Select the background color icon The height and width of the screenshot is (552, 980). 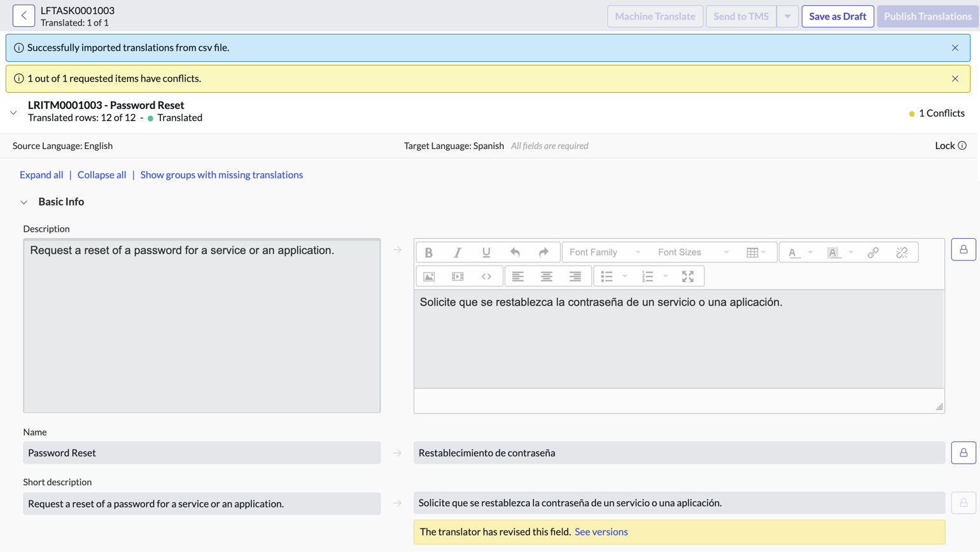(x=833, y=252)
